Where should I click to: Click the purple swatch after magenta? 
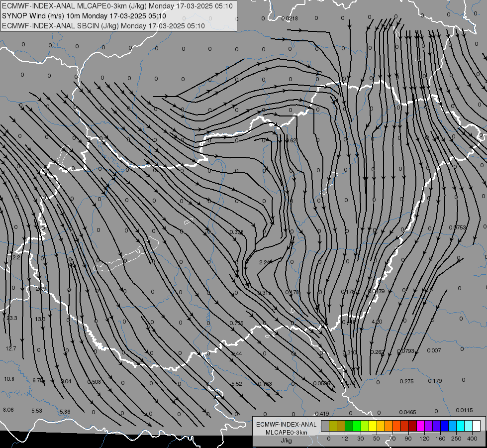coord(429,426)
